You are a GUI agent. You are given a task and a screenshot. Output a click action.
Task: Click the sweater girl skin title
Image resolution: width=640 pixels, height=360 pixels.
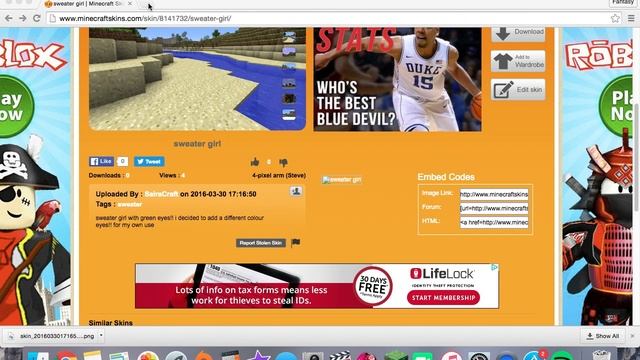tap(197, 144)
